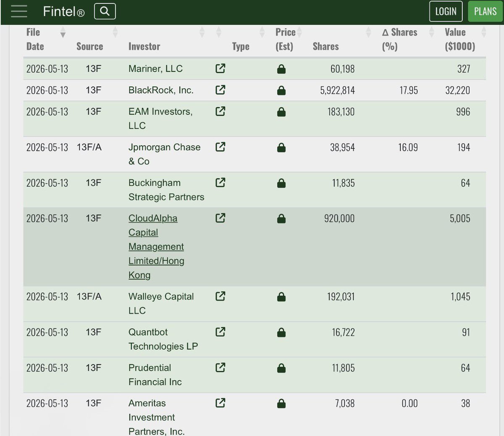Open Walleye Capital LLC investor page

point(161,303)
